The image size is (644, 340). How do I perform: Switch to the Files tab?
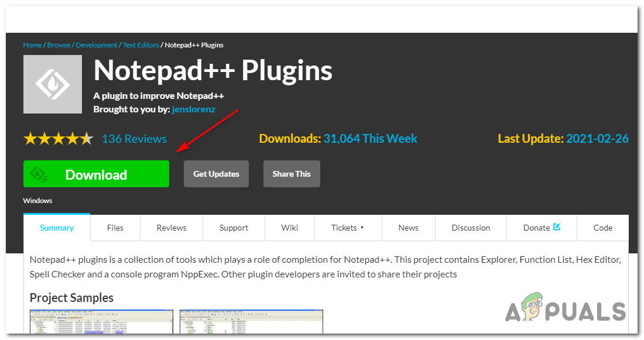tap(115, 228)
